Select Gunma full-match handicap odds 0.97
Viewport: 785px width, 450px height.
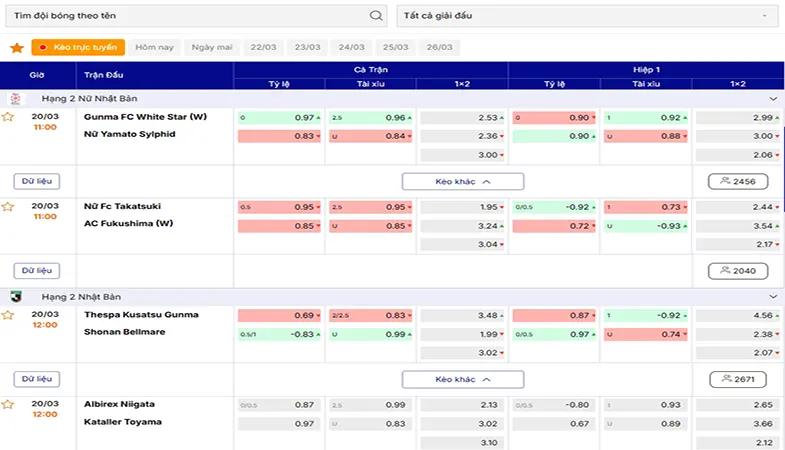[279, 118]
